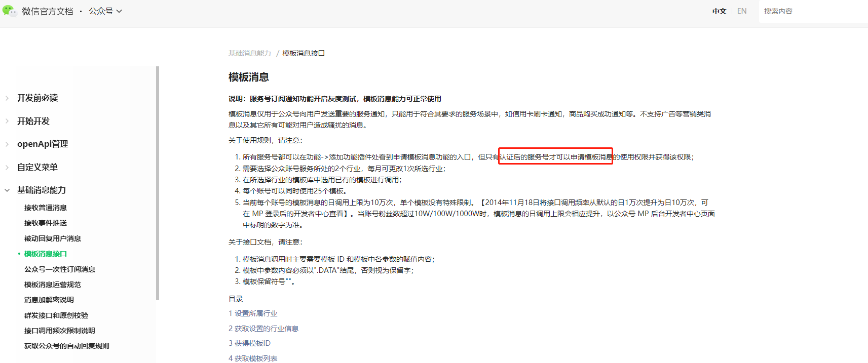Jump to 1 设置所属行业
Image resolution: width=868 pixels, height=363 pixels.
coord(253,314)
